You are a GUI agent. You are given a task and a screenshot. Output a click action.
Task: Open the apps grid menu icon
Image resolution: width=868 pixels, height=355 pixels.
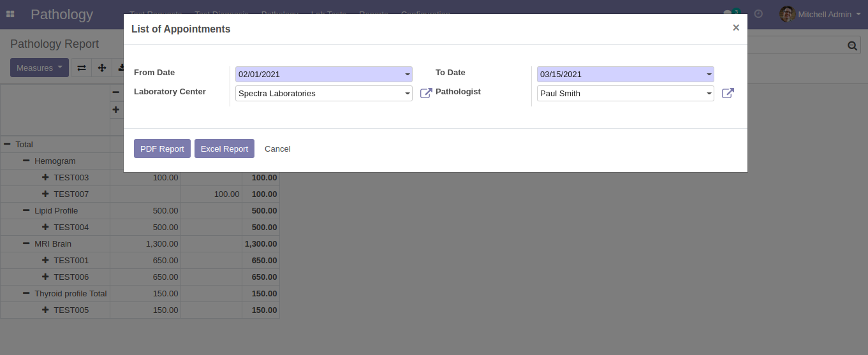[x=10, y=14]
